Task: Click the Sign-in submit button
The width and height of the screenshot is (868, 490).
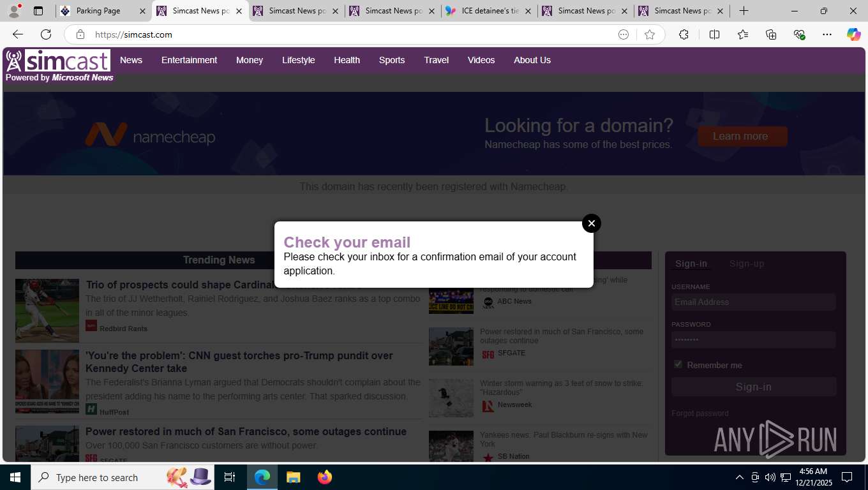Action: pos(754,387)
